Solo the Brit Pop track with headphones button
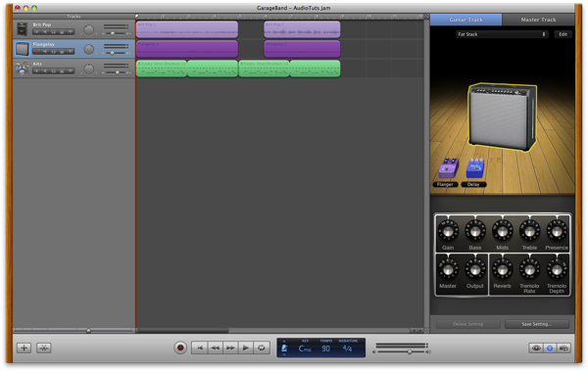 (x=54, y=32)
